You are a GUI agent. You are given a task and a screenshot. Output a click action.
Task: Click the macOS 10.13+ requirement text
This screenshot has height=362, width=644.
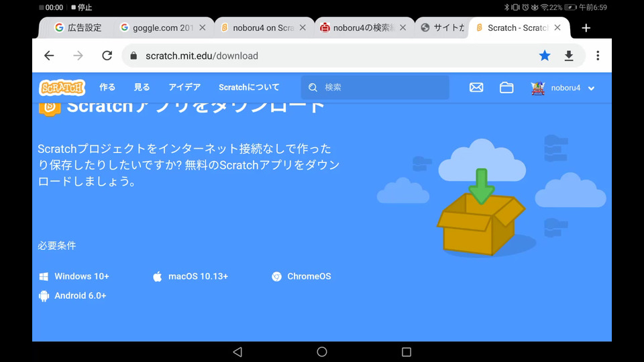tap(198, 276)
